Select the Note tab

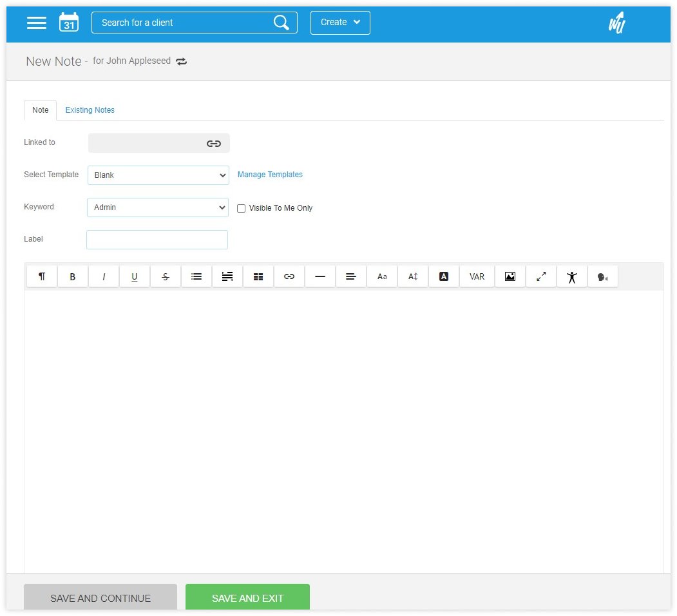(40, 110)
